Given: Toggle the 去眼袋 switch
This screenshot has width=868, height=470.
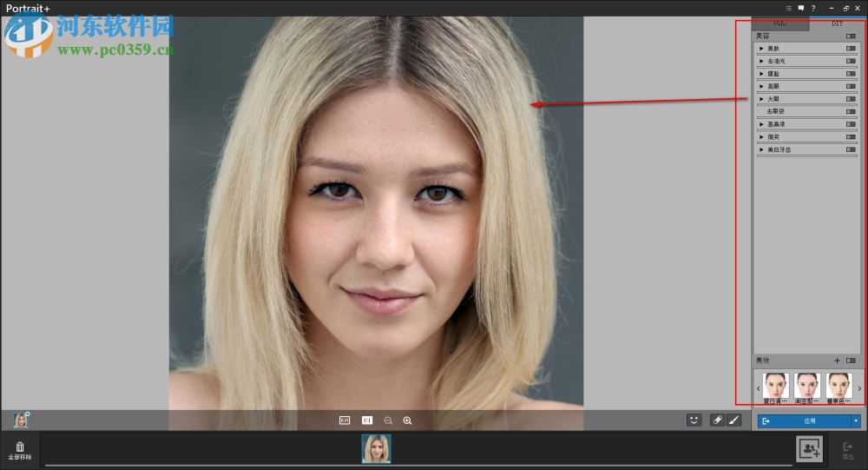Looking at the screenshot, I should (x=851, y=111).
